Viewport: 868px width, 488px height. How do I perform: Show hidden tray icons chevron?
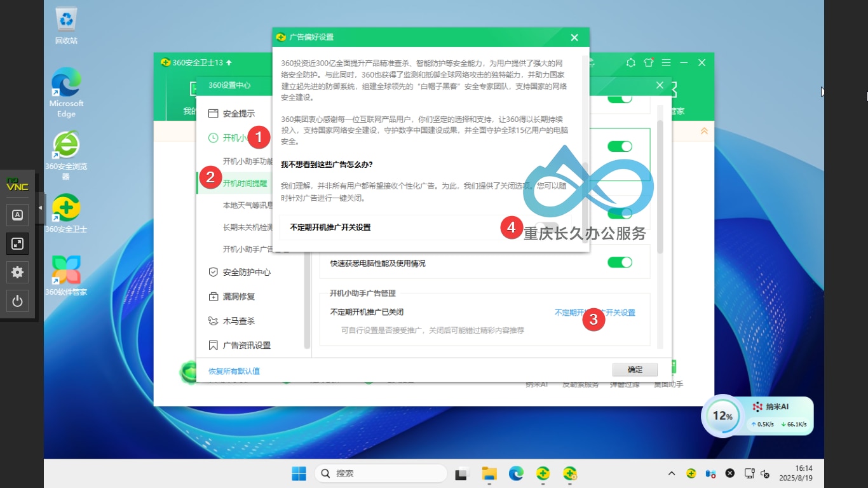click(672, 473)
